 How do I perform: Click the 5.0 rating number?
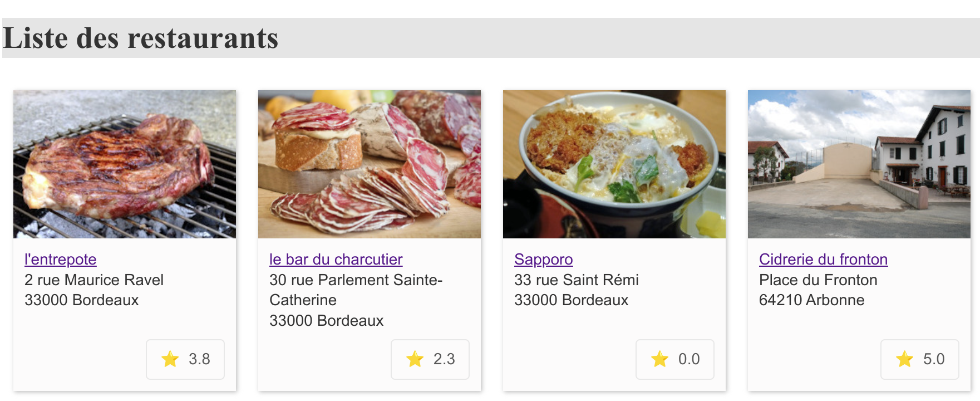pos(934,359)
